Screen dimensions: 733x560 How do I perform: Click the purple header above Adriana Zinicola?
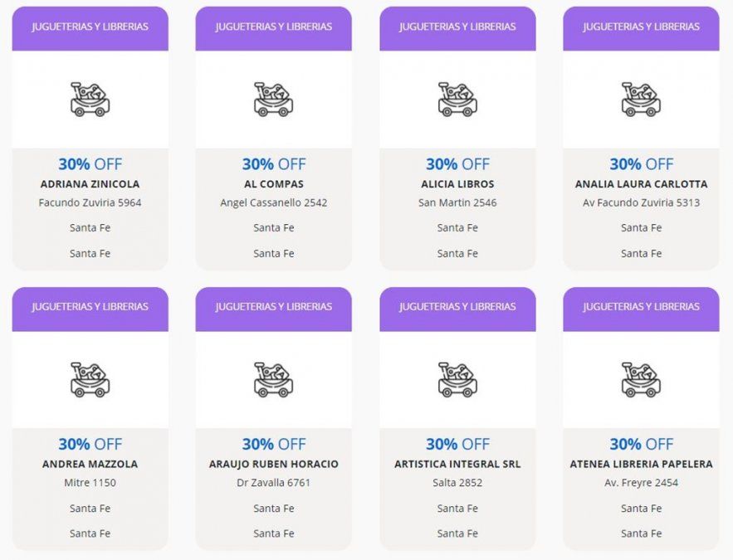[x=90, y=27]
